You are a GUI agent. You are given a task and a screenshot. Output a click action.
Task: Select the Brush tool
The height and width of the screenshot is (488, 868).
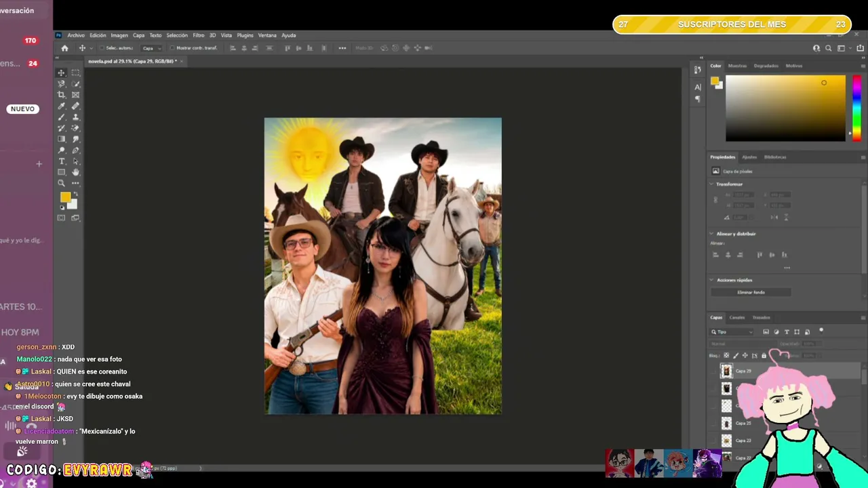(x=61, y=117)
